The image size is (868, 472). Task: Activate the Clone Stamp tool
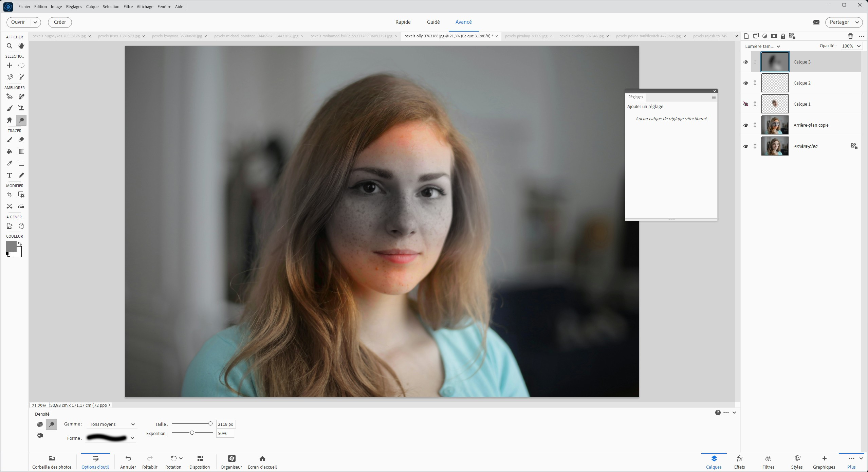pyautogui.click(x=21, y=108)
